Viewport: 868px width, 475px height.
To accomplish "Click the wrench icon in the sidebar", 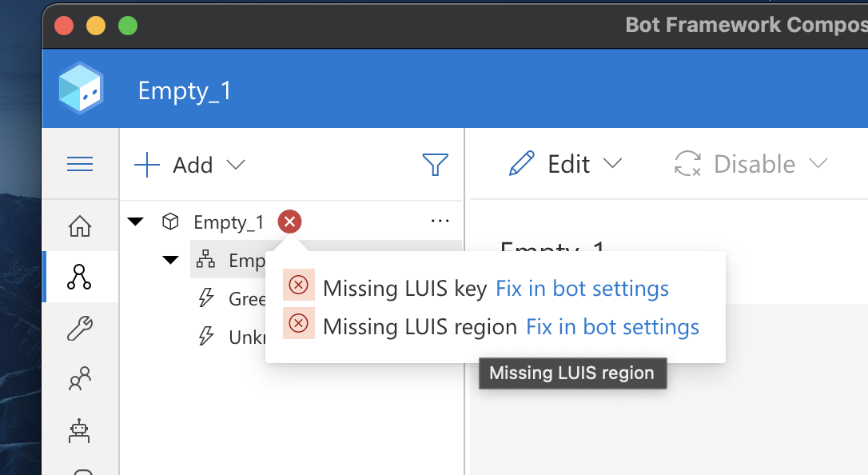I will [x=79, y=328].
